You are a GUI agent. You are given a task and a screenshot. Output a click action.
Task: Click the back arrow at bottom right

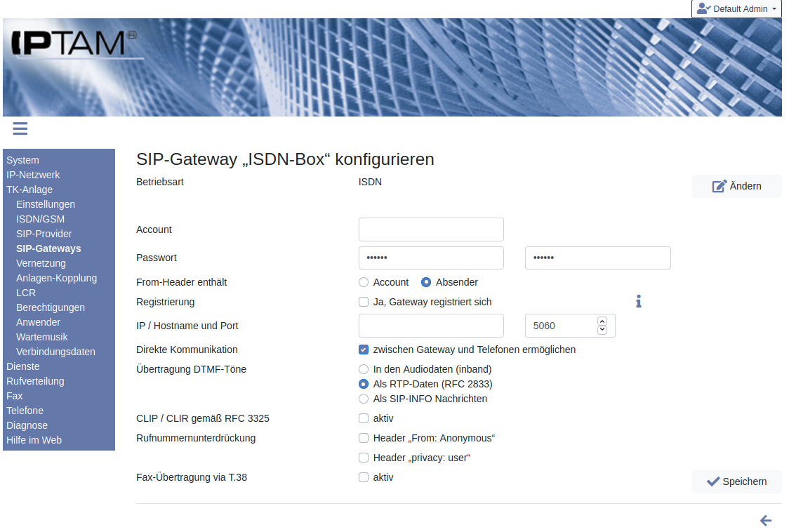[766, 521]
